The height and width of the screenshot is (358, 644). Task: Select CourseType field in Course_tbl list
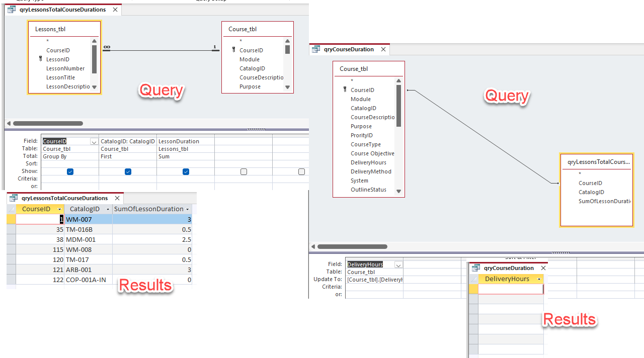[366, 144]
